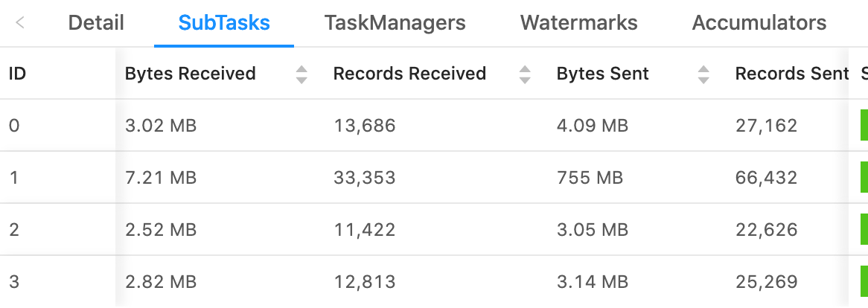Show the Accumulators tab

[759, 23]
